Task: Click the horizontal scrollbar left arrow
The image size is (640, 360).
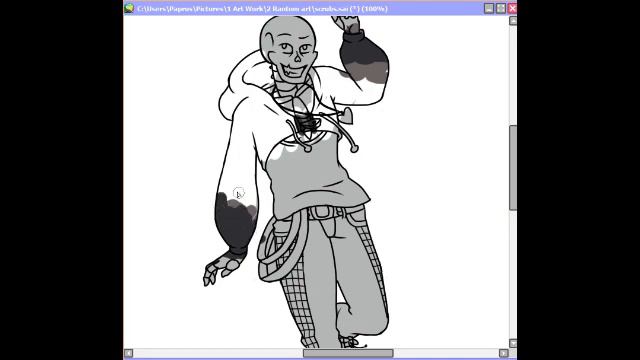Action: [129, 353]
